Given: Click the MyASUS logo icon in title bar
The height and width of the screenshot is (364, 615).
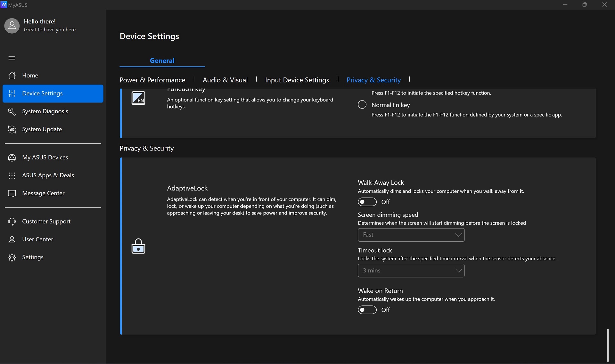Looking at the screenshot, I should (x=4, y=5).
